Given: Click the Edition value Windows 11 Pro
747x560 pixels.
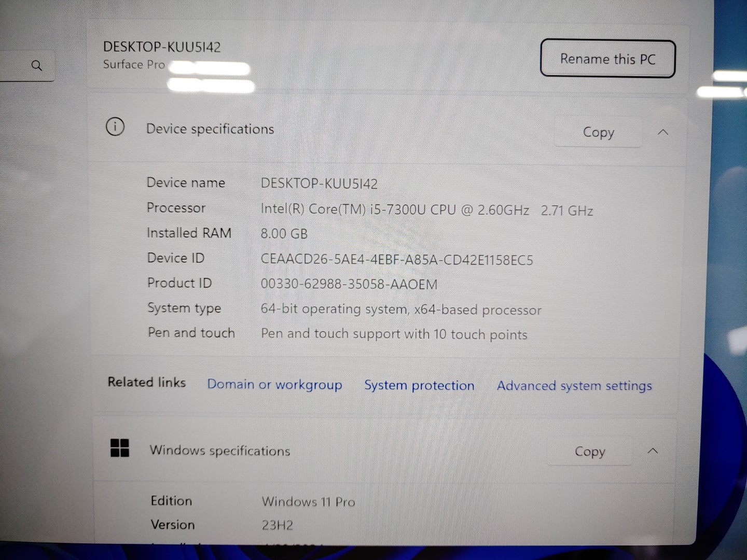Looking at the screenshot, I should click(x=308, y=501).
